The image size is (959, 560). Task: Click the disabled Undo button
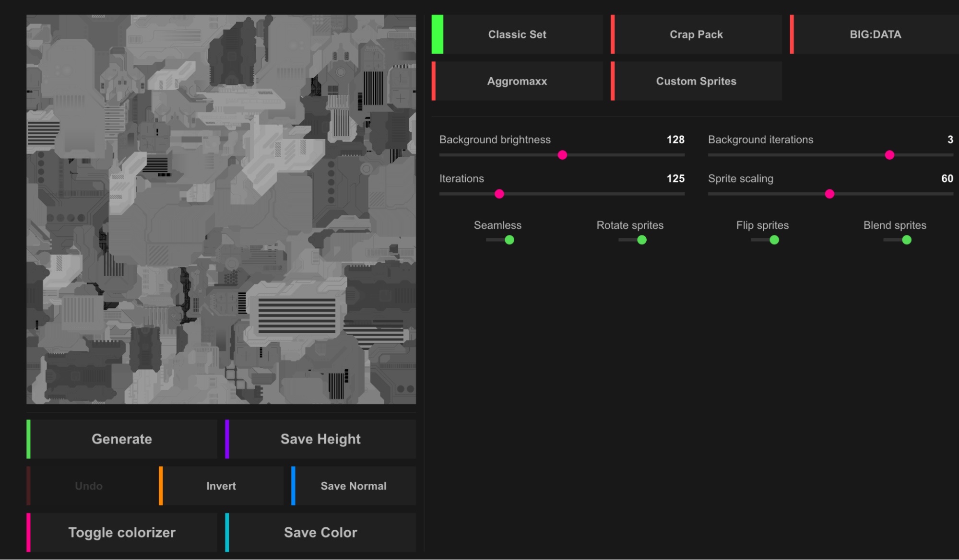[89, 485]
